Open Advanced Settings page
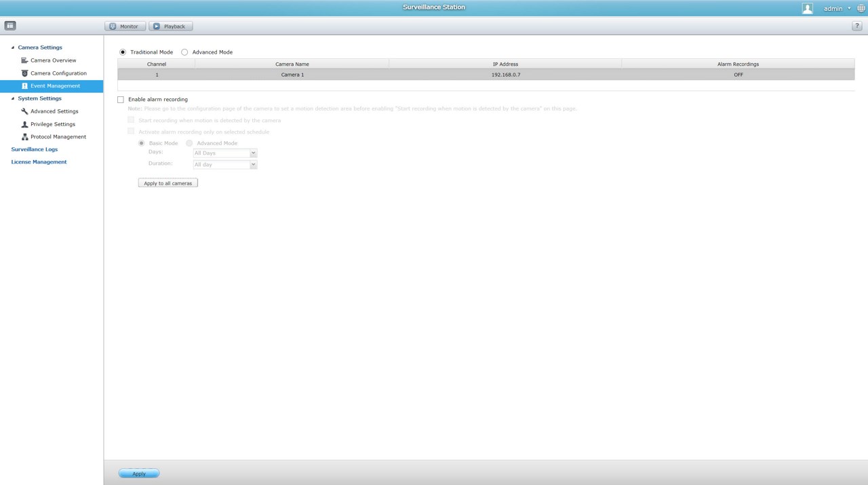868x485 pixels. [54, 111]
